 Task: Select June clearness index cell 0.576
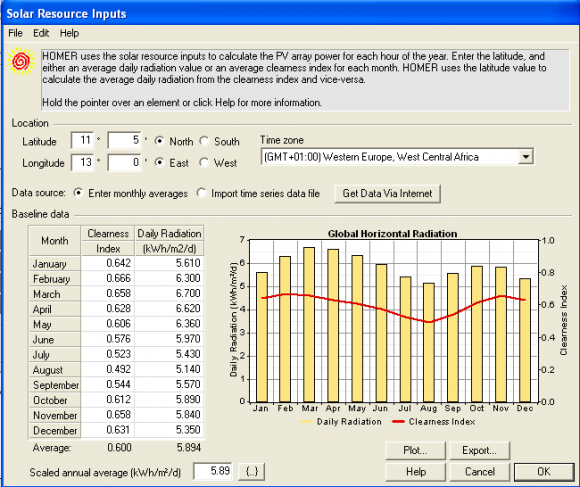point(108,339)
